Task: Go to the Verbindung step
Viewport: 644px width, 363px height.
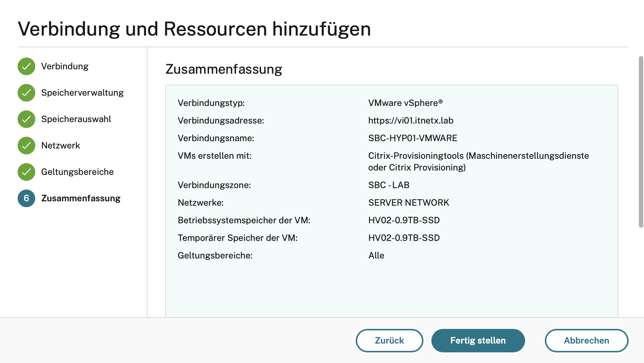Action: pos(65,66)
